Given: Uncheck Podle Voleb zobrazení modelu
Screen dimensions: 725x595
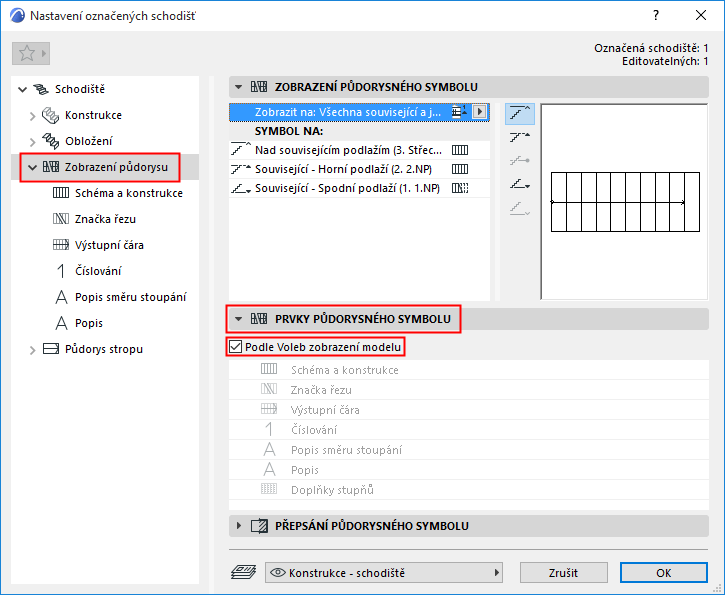Looking at the screenshot, I should pyautogui.click(x=235, y=347).
